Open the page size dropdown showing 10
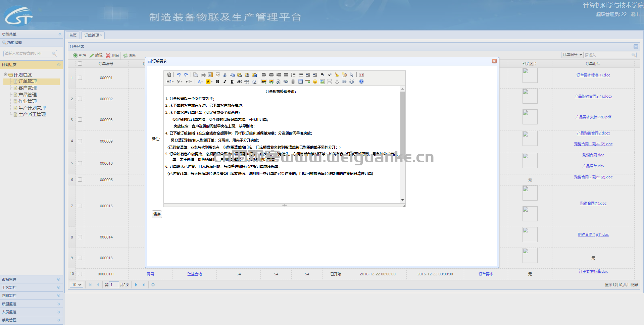The image size is (644, 325). click(x=76, y=285)
